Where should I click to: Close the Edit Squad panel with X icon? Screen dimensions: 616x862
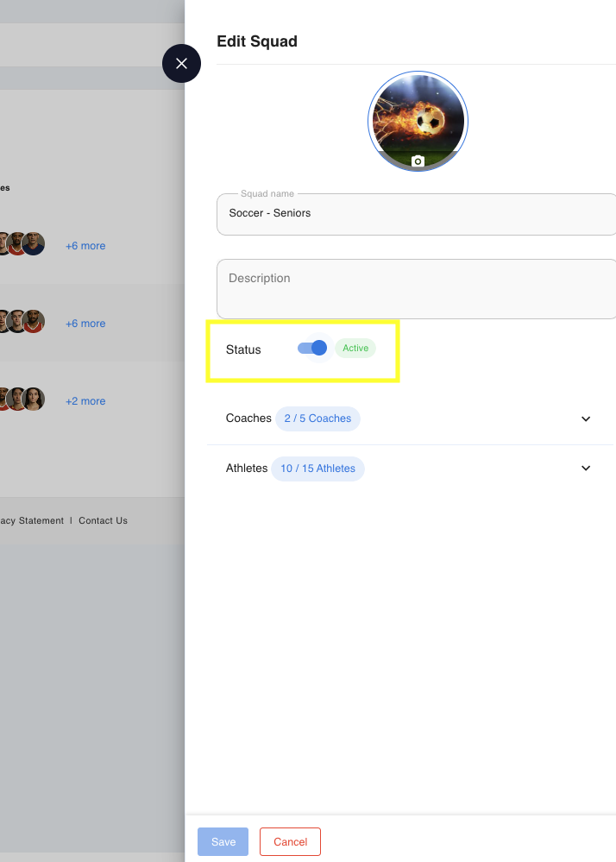(x=181, y=64)
